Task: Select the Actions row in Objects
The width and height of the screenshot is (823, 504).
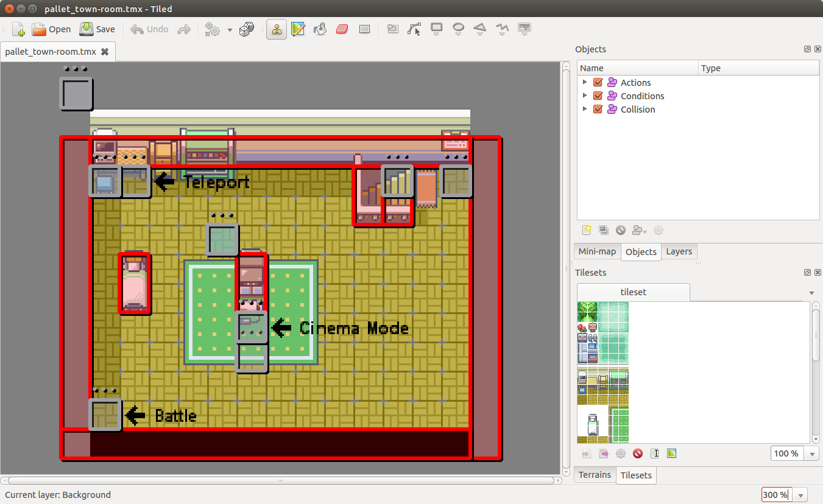Action: (x=698, y=82)
